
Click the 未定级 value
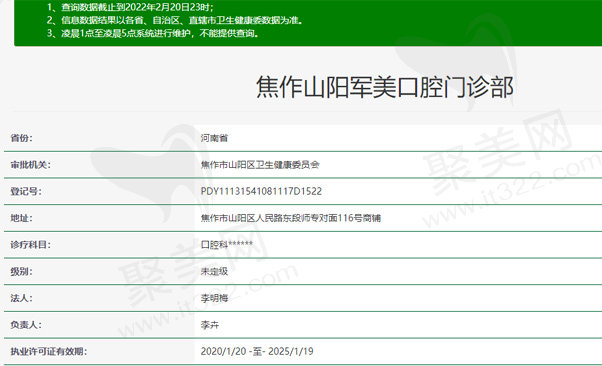(214, 272)
